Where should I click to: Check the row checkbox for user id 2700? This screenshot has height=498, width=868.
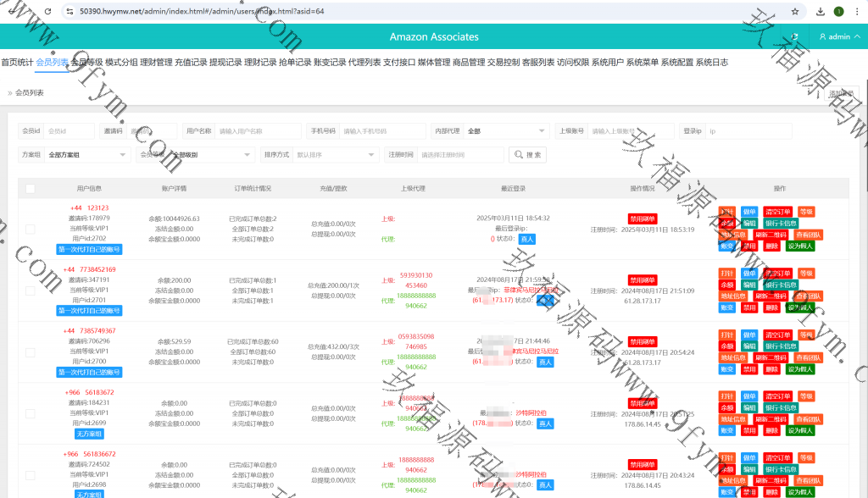pyautogui.click(x=31, y=351)
